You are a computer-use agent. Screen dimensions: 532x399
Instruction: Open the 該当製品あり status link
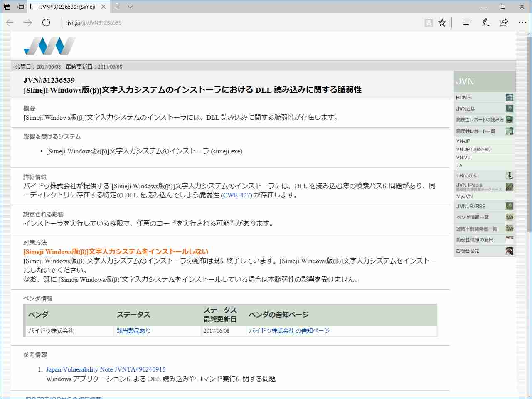pyautogui.click(x=134, y=331)
